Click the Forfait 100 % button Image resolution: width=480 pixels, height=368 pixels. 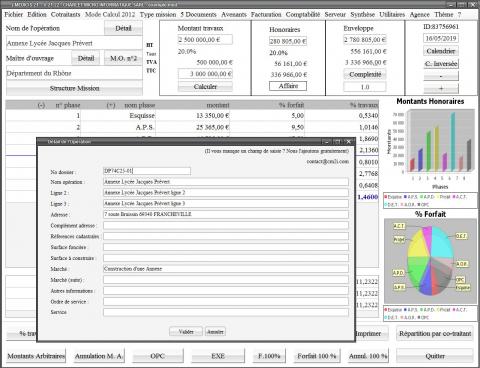click(x=317, y=356)
